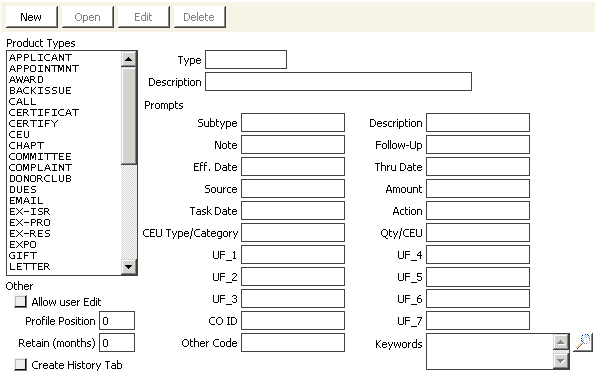The width and height of the screenshot is (595, 374).
Task: Select APPOINTMNT in the list
Action: (44, 69)
